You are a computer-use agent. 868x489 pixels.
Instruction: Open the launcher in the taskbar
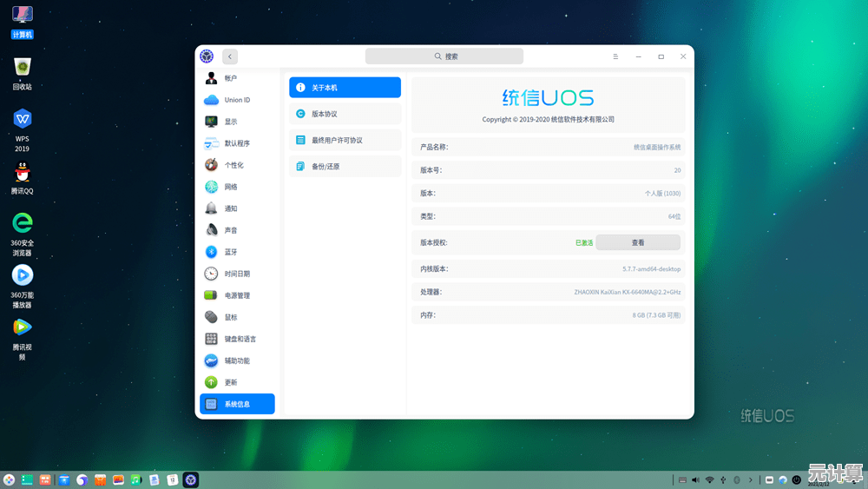[9, 479]
